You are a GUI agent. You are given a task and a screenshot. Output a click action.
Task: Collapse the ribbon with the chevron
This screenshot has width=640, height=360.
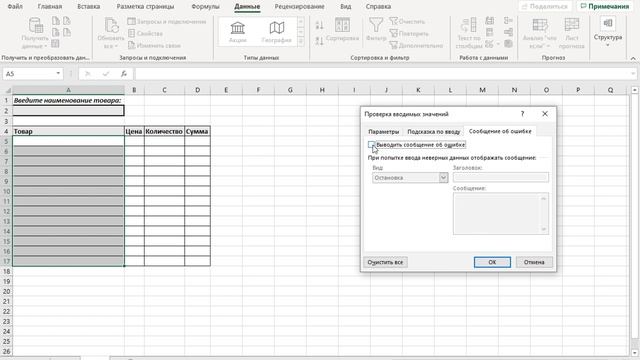[x=633, y=58]
